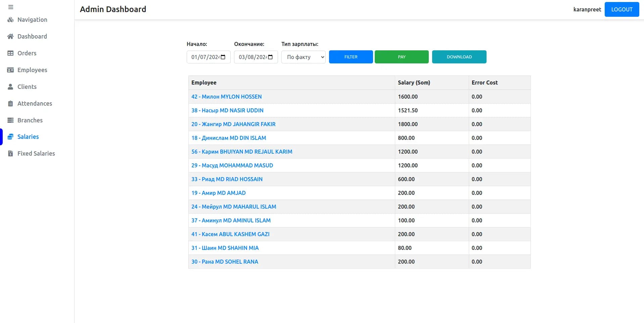Click the Branches server icon
The width and height of the screenshot is (644, 323).
(x=10, y=120)
